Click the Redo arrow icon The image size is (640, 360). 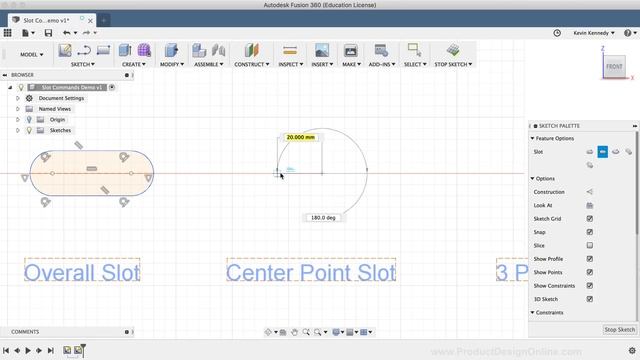coord(86,33)
